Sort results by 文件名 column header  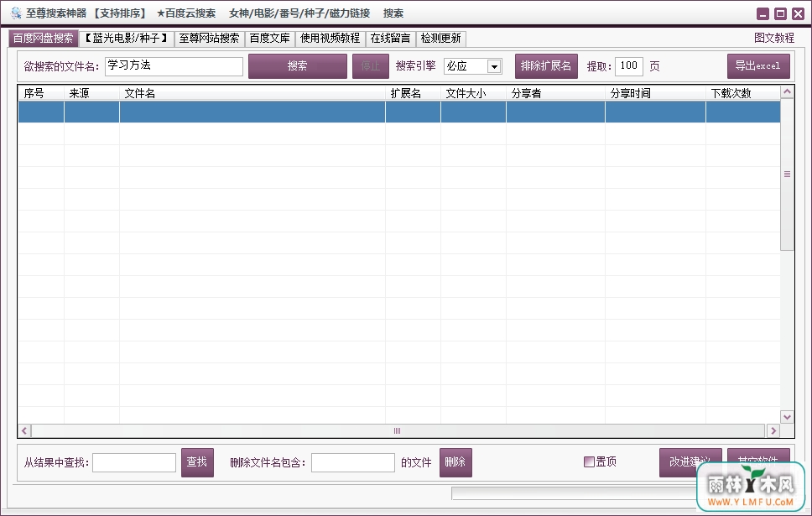(252, 93)
